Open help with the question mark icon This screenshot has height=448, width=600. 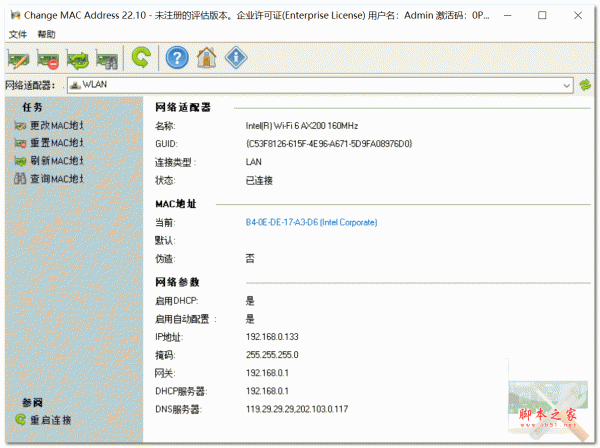pos(177,58)
